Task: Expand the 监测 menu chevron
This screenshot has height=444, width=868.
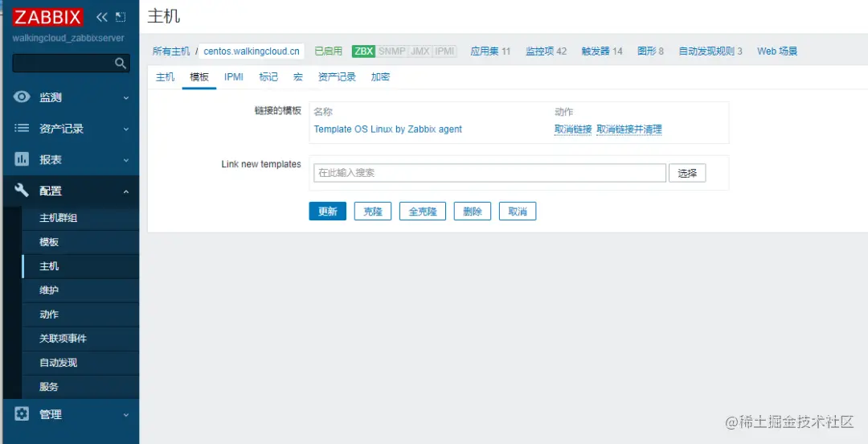Action: tap(125, 98)
